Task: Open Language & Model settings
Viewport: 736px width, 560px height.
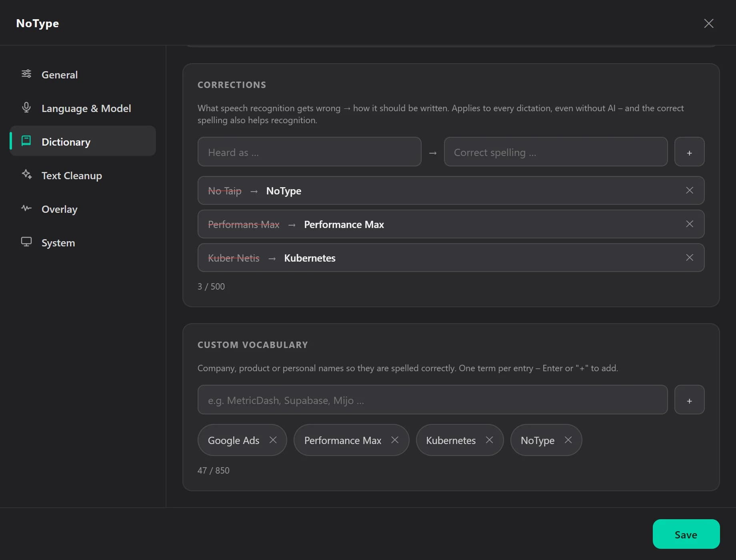Action: [x=83, y=108]
